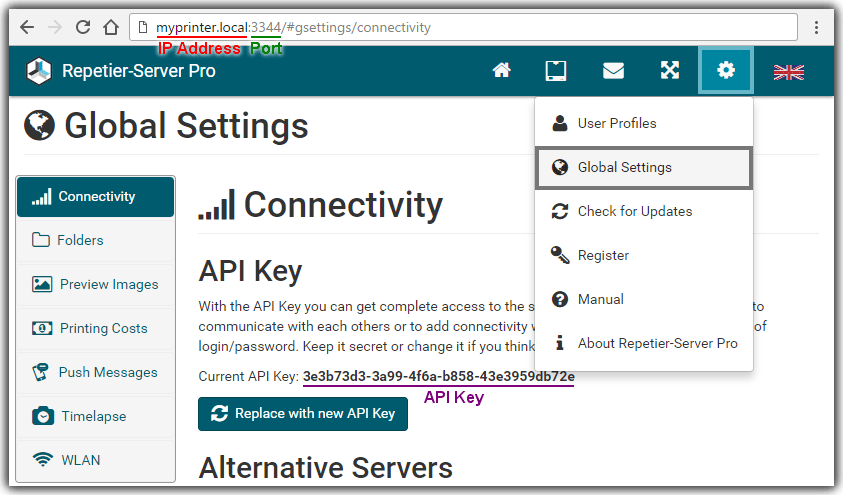Viewport: 843px width, 495px height.
Task: Open the browser three-dot menu
Action: (816, 27)
